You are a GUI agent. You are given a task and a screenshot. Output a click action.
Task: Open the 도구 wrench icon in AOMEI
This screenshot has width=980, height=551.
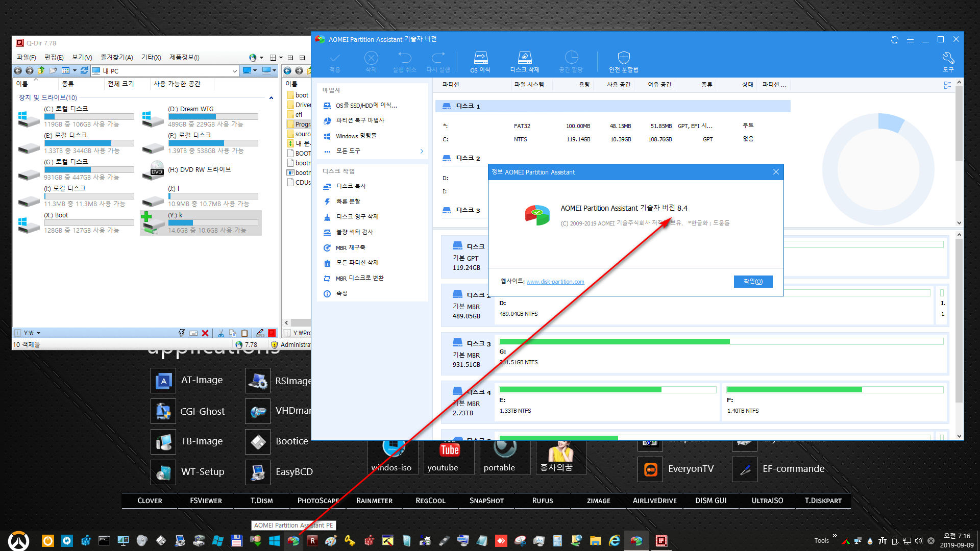[x=948, y=62]
